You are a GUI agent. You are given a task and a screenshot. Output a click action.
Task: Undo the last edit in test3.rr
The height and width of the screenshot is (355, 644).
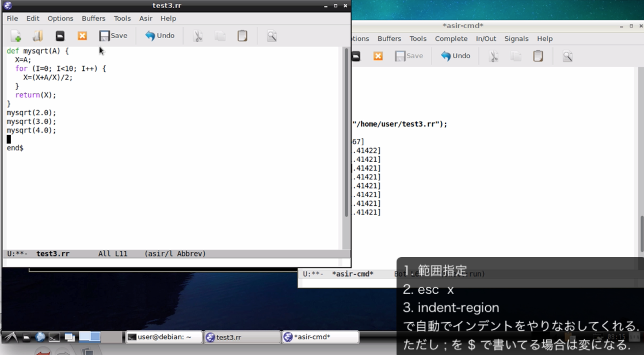pyautogui.click(x=160, y=36)
